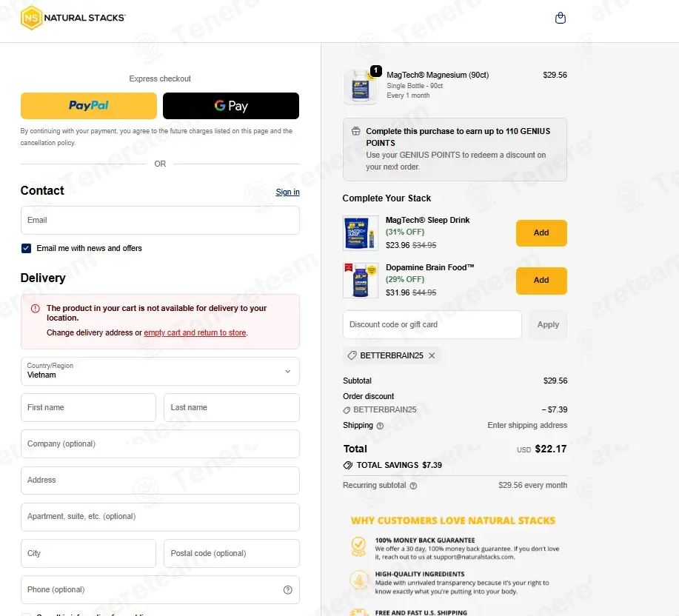Focus the Address field

point(160,480)
